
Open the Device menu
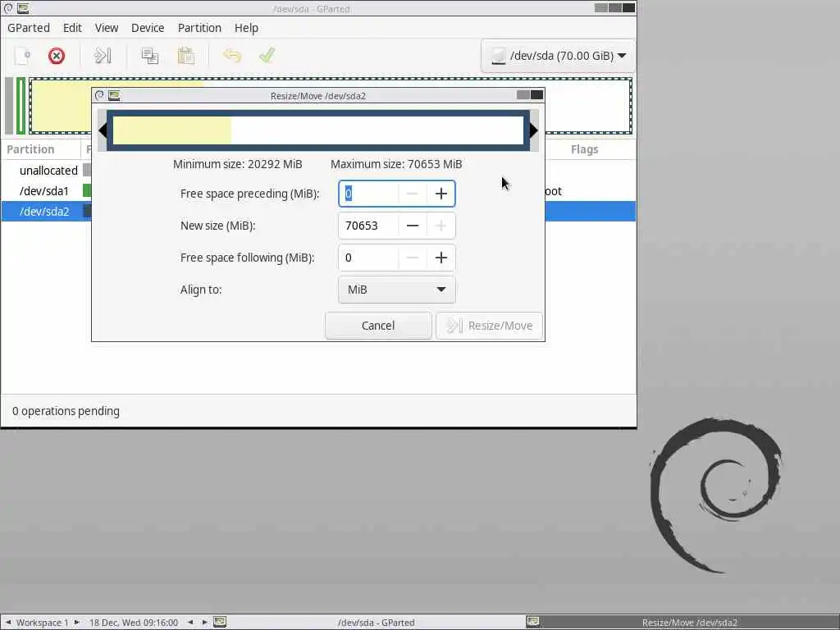point(148,28)
